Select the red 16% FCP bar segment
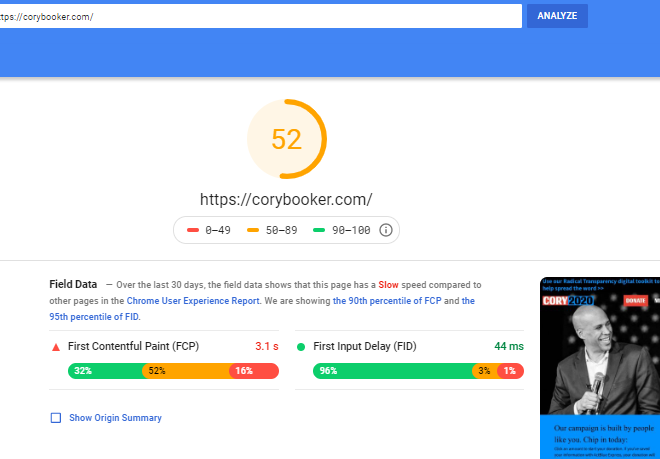Image resolution: width=660 pixels, height=459 pixels. [x=255, y=371]
